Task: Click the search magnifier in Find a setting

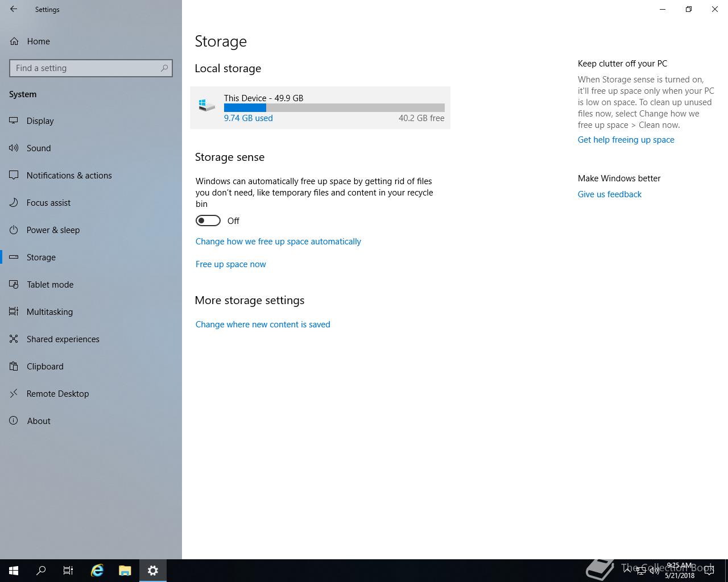Action: click(164, 68)
